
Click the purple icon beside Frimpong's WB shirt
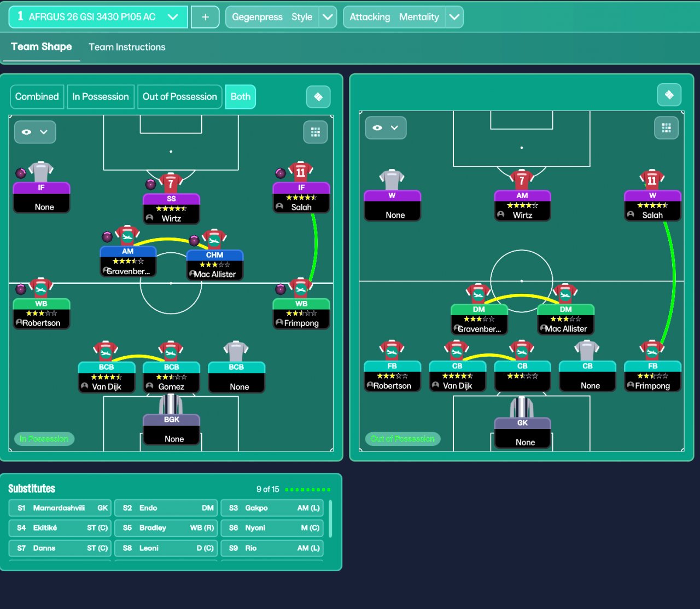[x=280, y=289]
